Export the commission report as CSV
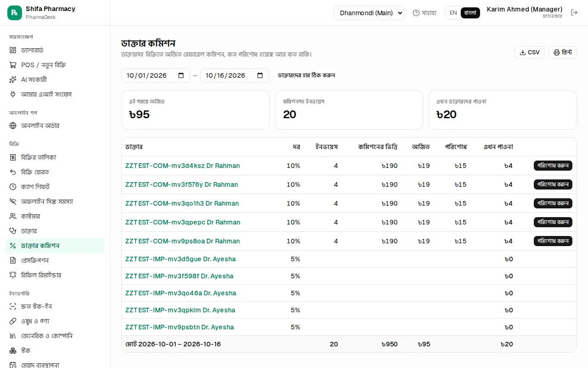Screen dimensions: 588x368 point(530,52)
